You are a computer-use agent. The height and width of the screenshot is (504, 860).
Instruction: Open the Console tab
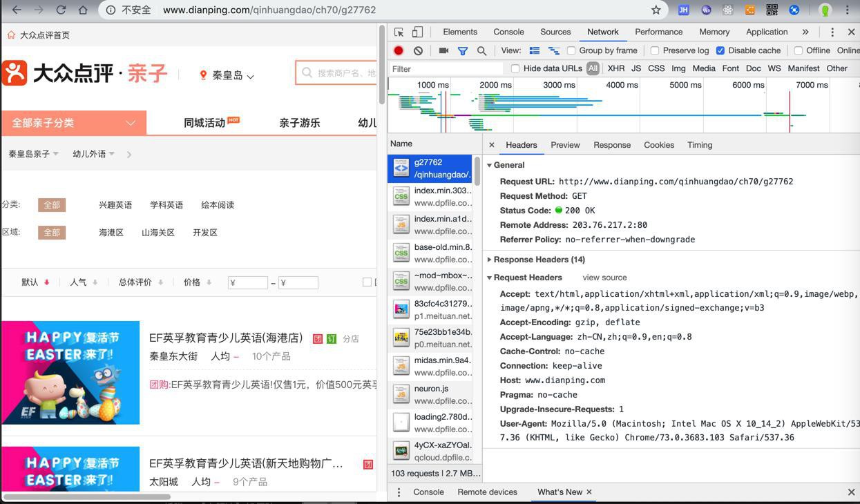[x=508, y=32]
